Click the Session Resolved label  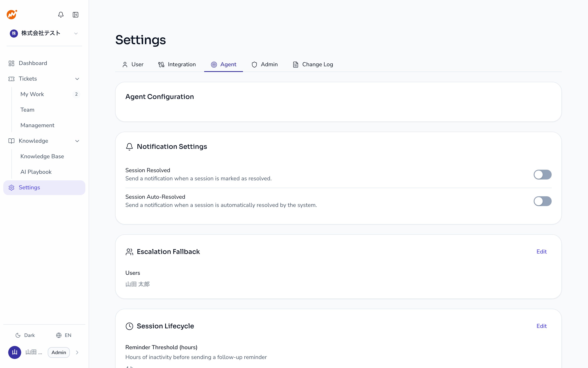click(148, 170)
